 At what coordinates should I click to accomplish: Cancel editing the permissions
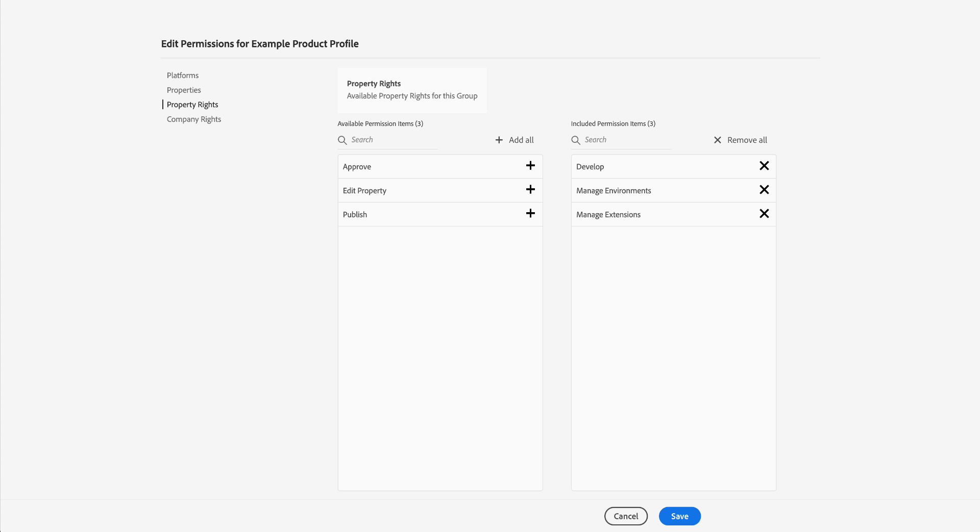tap(626, 516)
